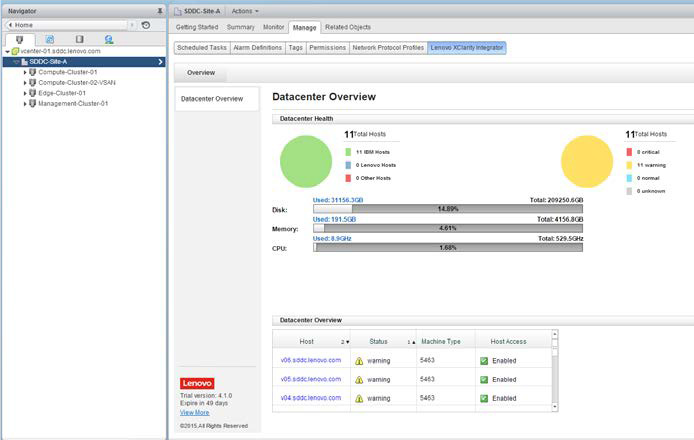This screenshot has height=440, width=694.
Task: Select Networking inventory icon
Action: (x=109, y=39)
